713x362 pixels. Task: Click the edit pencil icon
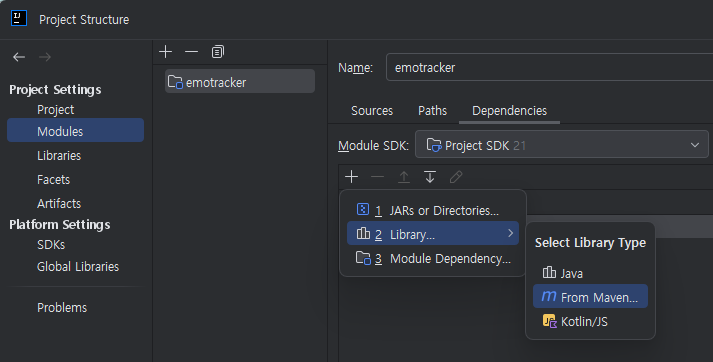(x=456, y=177)
